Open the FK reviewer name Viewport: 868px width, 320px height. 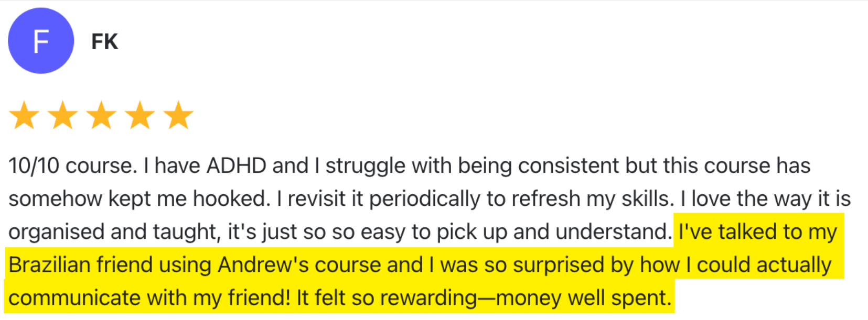(x=104, y=41)
